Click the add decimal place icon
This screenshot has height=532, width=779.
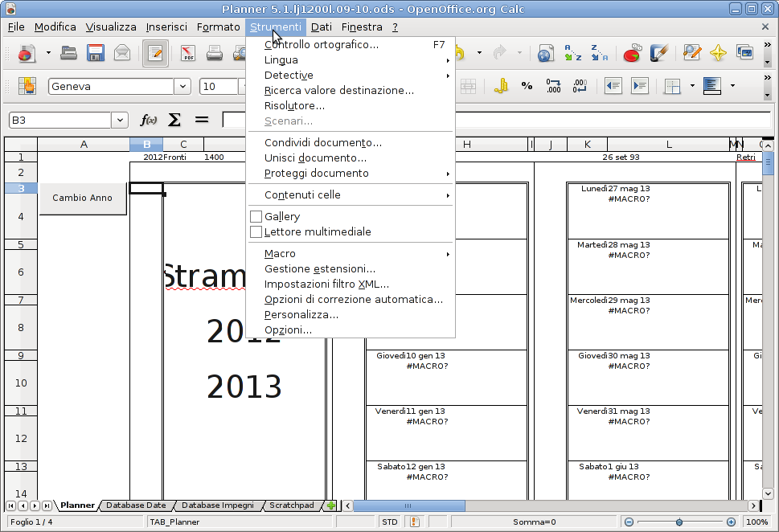coord(553,86)
